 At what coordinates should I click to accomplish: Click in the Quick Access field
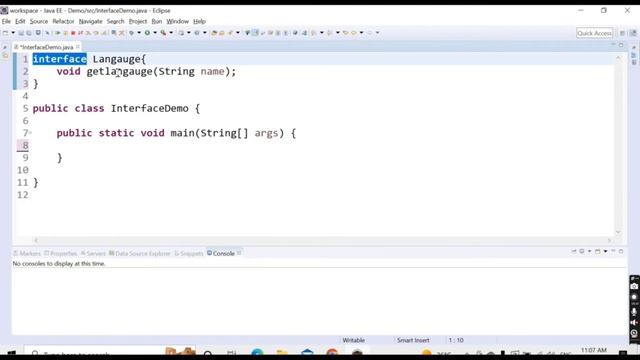coord(594,33)
